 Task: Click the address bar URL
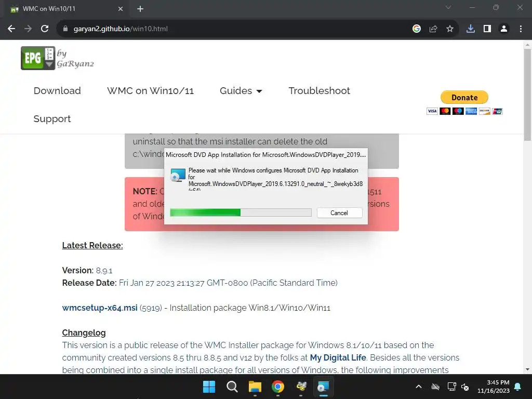pos(121,29)
